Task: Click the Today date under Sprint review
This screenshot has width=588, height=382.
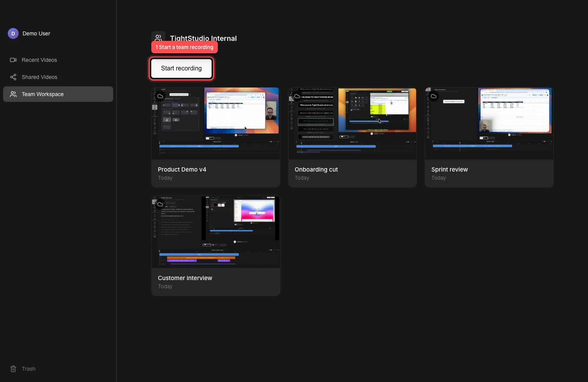Action: 439,178
